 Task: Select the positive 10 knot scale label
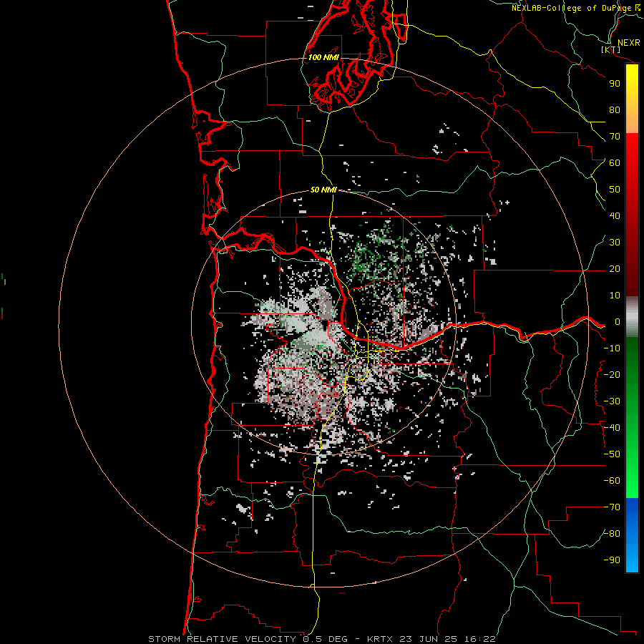click(615, 296)
